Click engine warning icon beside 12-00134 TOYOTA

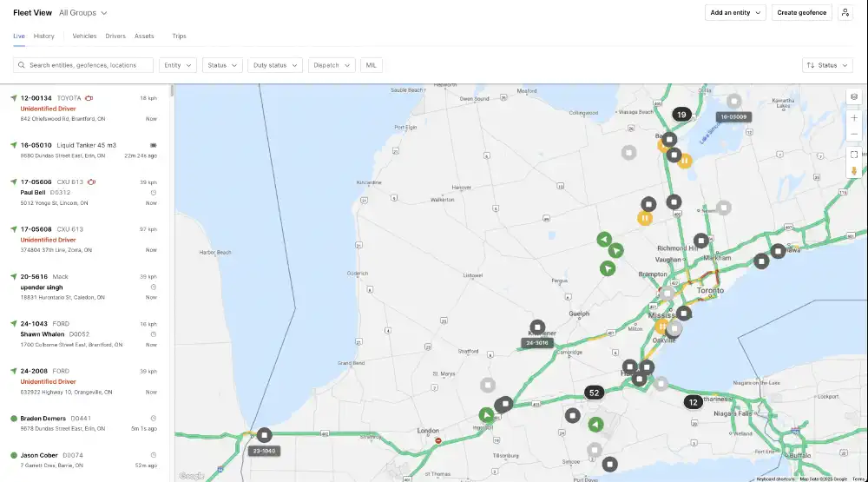tap(89, 98)
